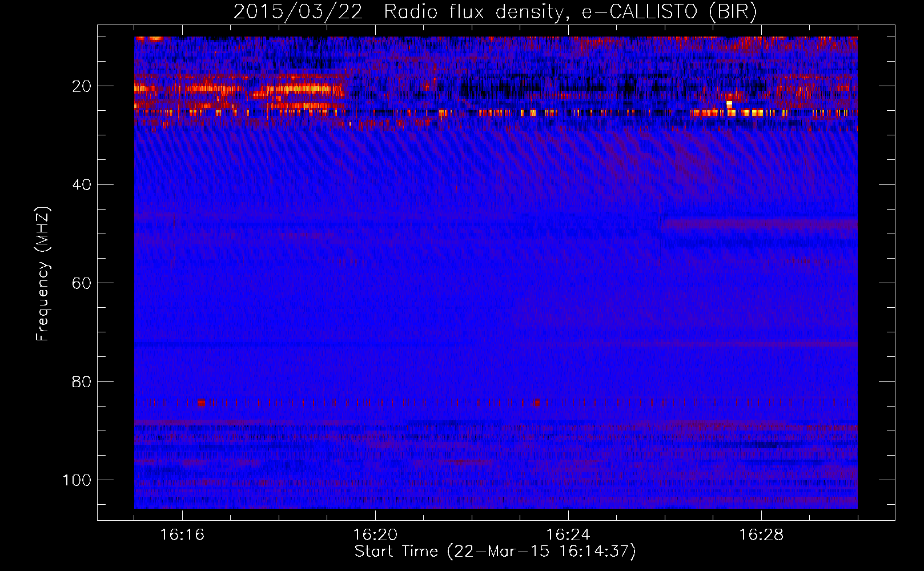Click the 16:16 time tick label
The width and height of the screenshot is (924, 571).
pyautogui.click(x=182, y=535)
